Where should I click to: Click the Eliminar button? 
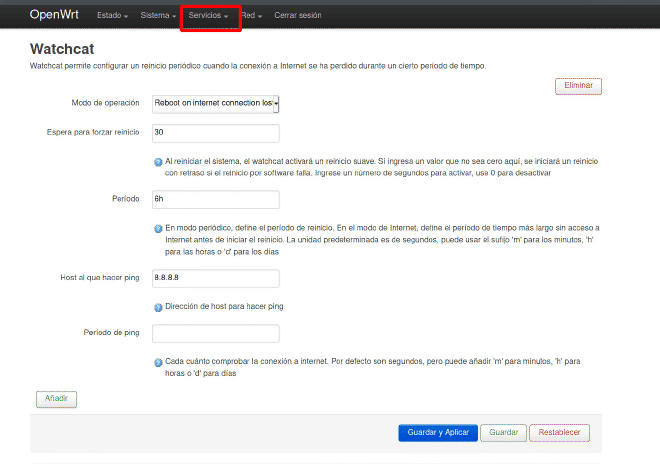[578, 86]
